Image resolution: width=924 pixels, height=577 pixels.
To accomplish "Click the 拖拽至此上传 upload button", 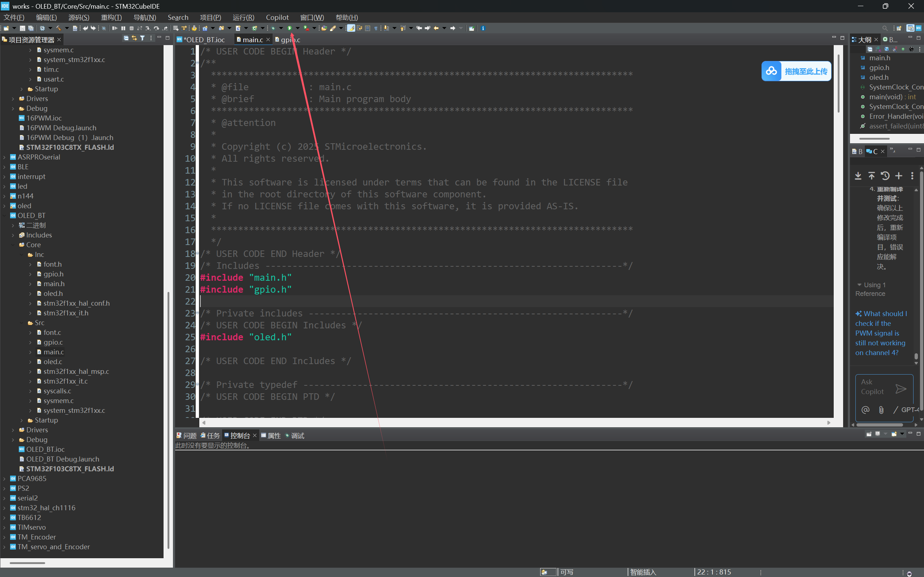I will click(796, 71).
